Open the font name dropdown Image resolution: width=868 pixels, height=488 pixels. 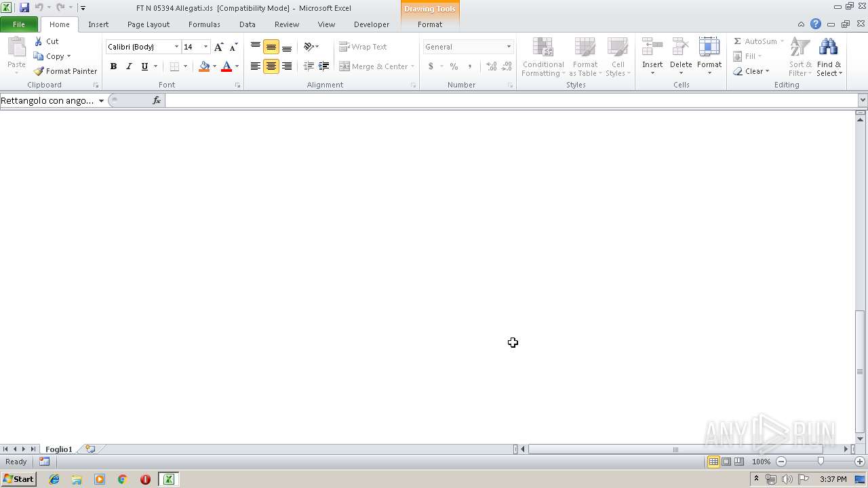(x=177, y=47)
